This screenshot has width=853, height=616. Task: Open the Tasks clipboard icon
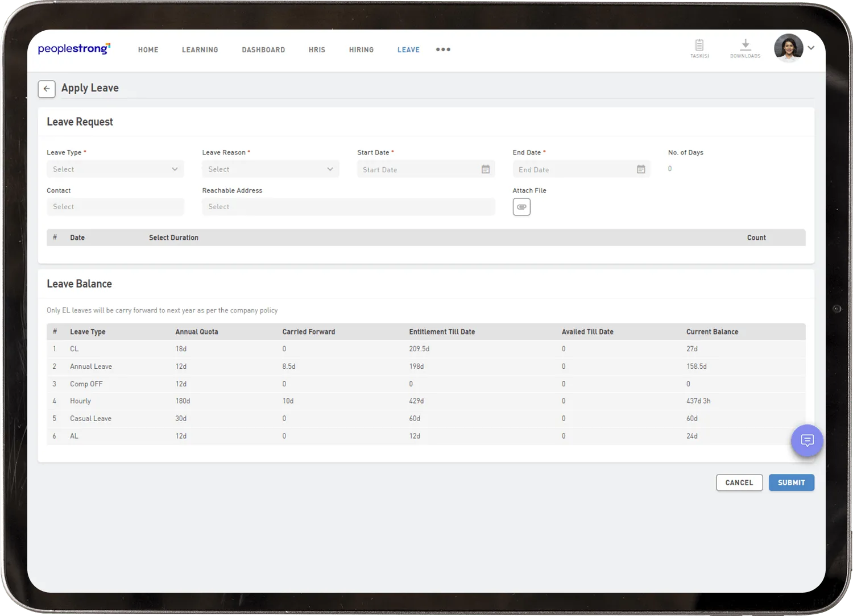(x=699, y=45)
